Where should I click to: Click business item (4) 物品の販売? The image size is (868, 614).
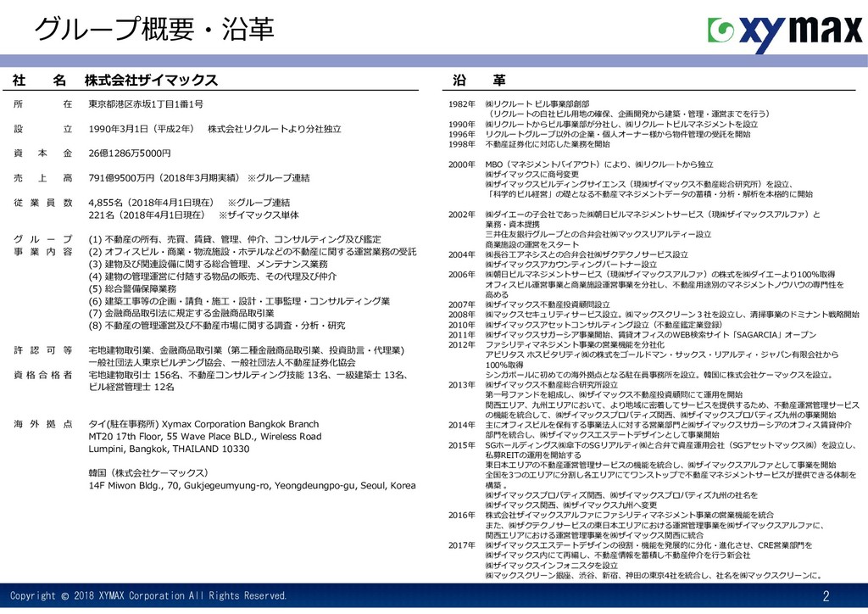click(x=213, y=276)
